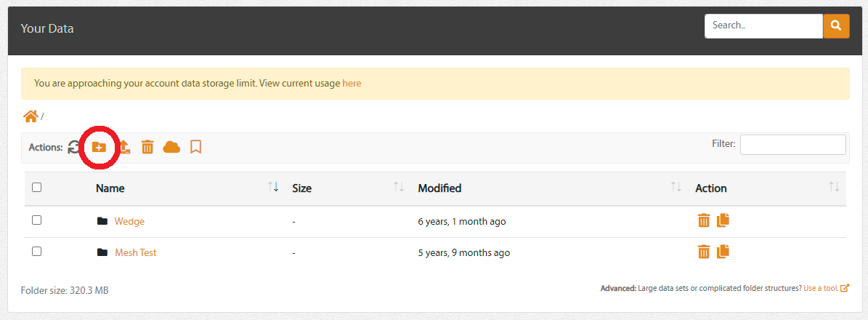Click the '5 years, 9 months ago' cell
The height and width of the screenshot is (320, 868).
(464, 252)
